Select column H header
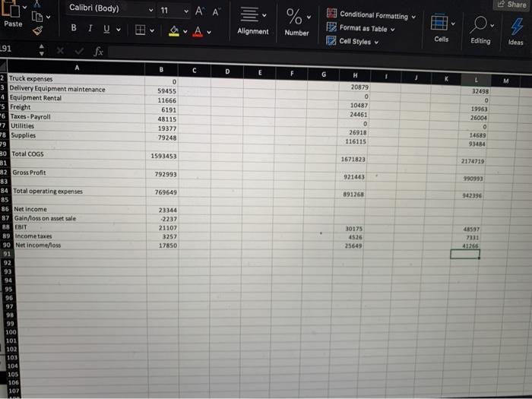The image size is (532, 399). (x=355, y=75)
